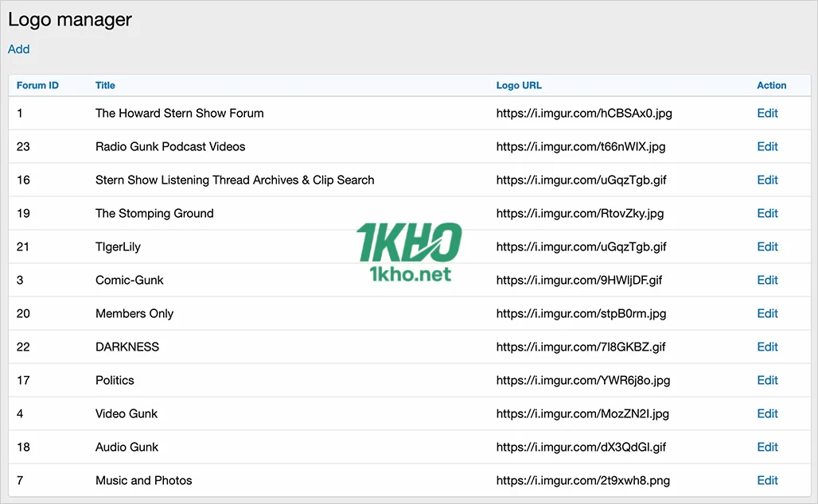
Task: Edit the Members Only logo
Action: 766,313
